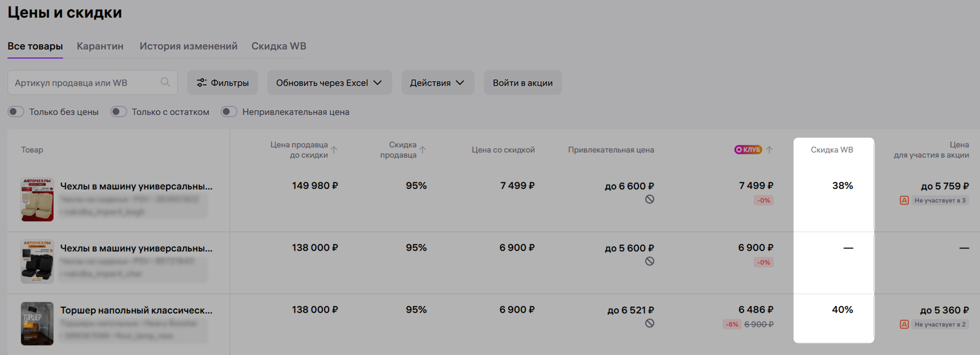Image resolution: width=980 pixels, height=355 pixels.
Task: Open История изменений tab
Action: [188, 46]
